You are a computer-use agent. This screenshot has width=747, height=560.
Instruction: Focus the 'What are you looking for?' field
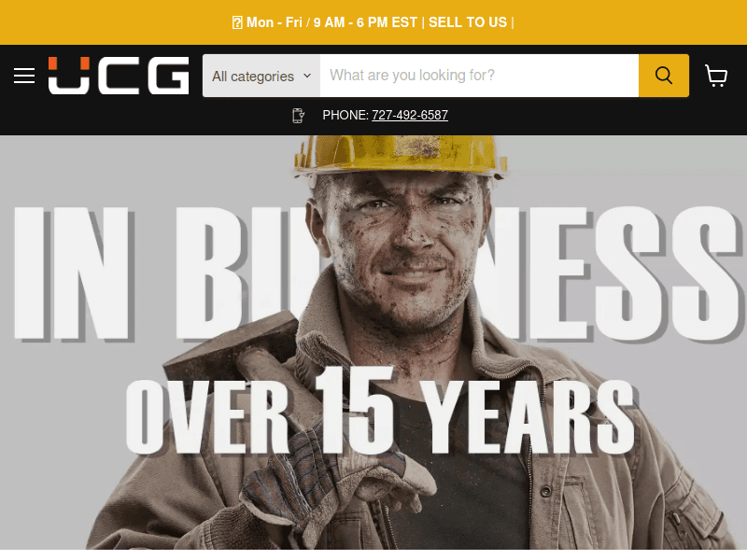[479, 76]
